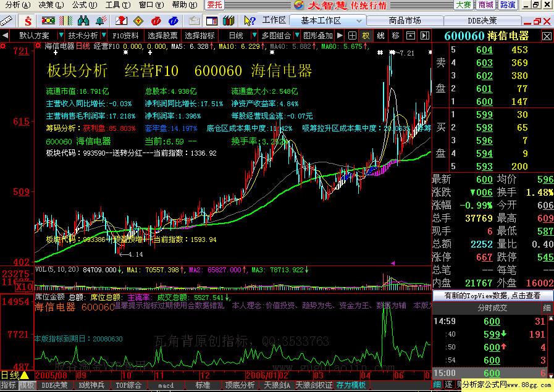Switch to the 商品市场 workspace tab
This screenshot has height=392, width=554.
(405, 21)
